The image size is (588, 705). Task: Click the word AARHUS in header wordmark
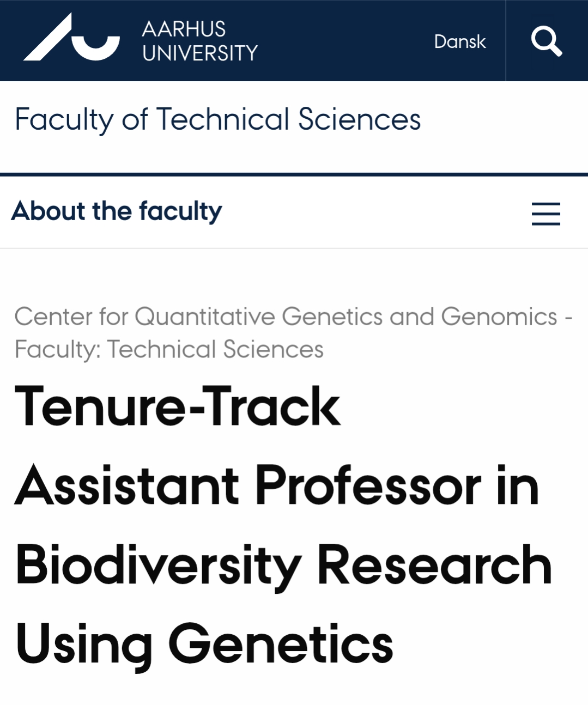(184, 29)
